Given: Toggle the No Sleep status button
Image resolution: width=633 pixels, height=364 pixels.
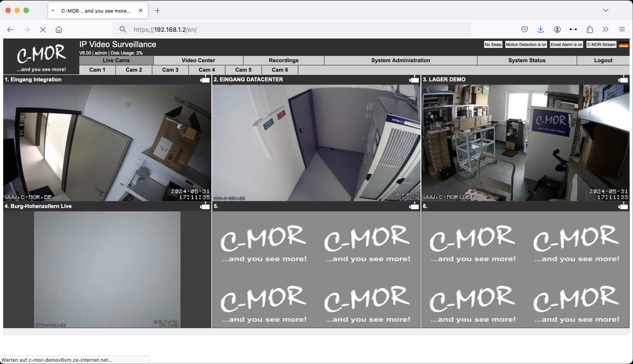Looking at the screenshot, I should pyautogui.click(x=493, y=44).
